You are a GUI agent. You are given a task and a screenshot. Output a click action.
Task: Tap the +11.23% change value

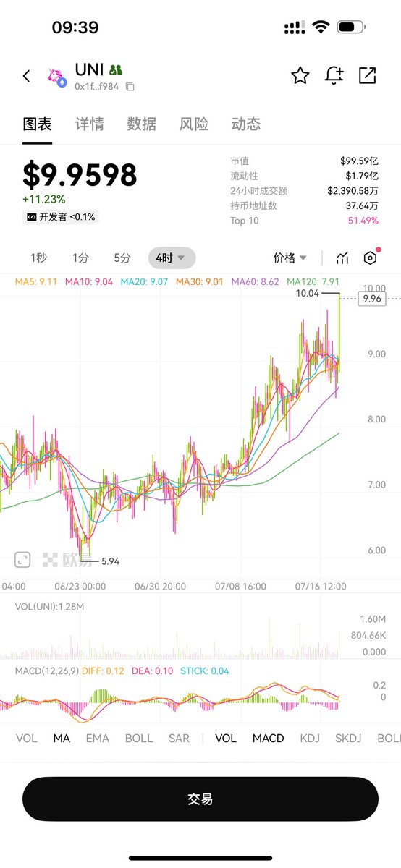[43, 200]
